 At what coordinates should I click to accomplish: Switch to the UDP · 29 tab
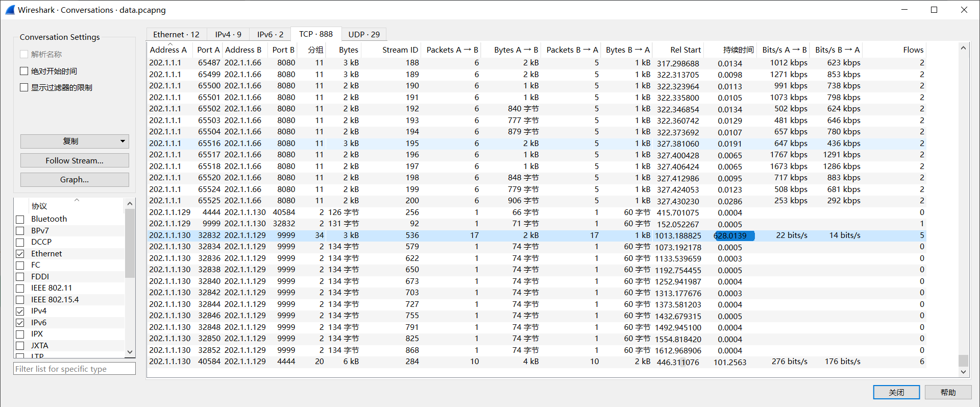pyautogui.click(x=364, y=34)
